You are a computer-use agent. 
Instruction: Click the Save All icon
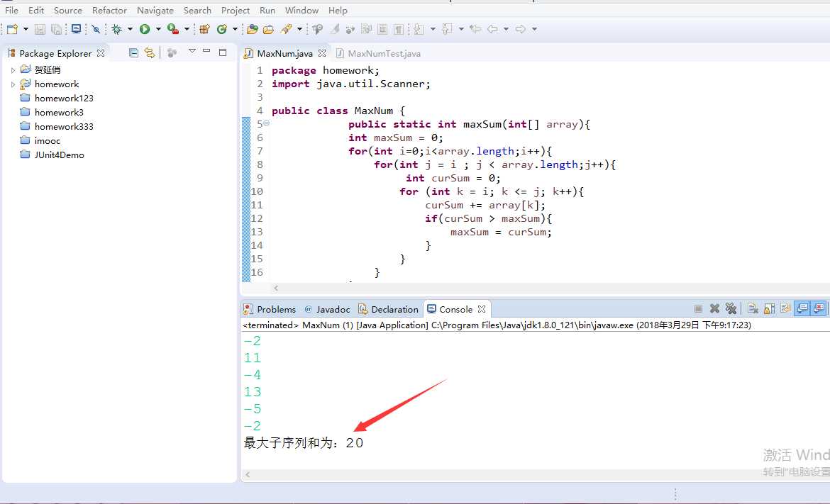coord(56,29)
